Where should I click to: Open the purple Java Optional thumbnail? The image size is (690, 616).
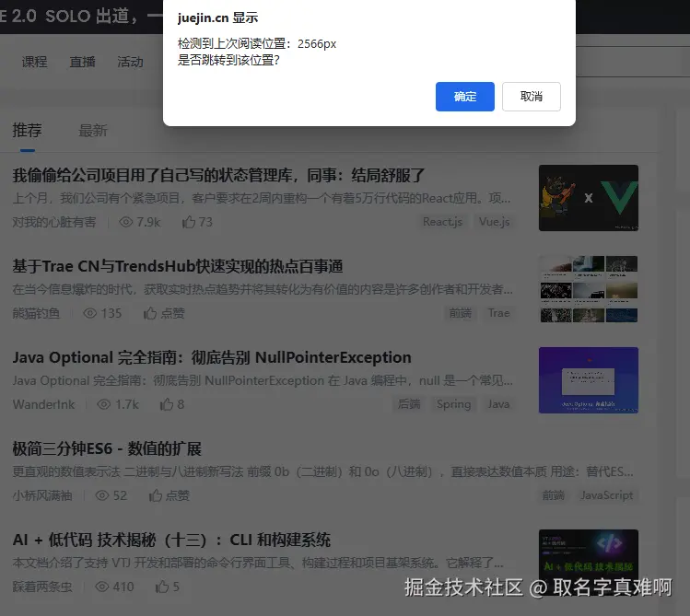click(x=589, y=380)
